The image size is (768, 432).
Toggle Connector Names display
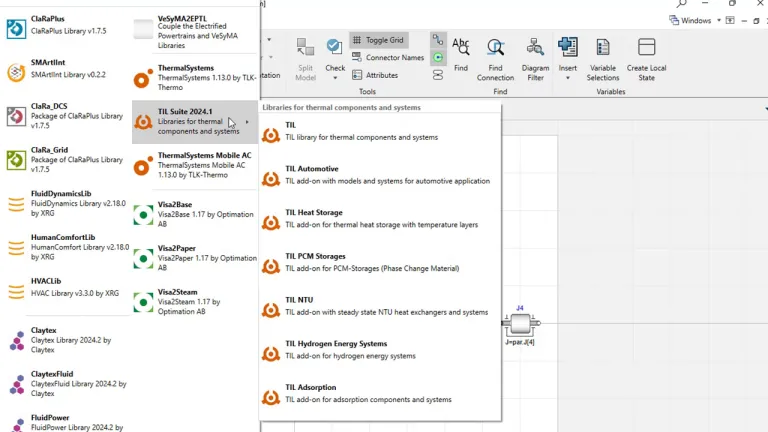click(388, 58)
